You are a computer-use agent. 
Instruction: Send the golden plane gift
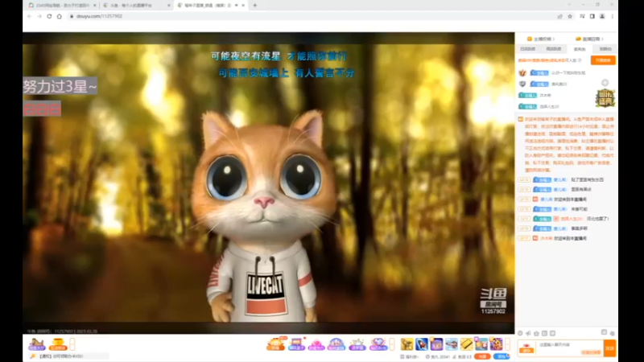click(407, 344)
